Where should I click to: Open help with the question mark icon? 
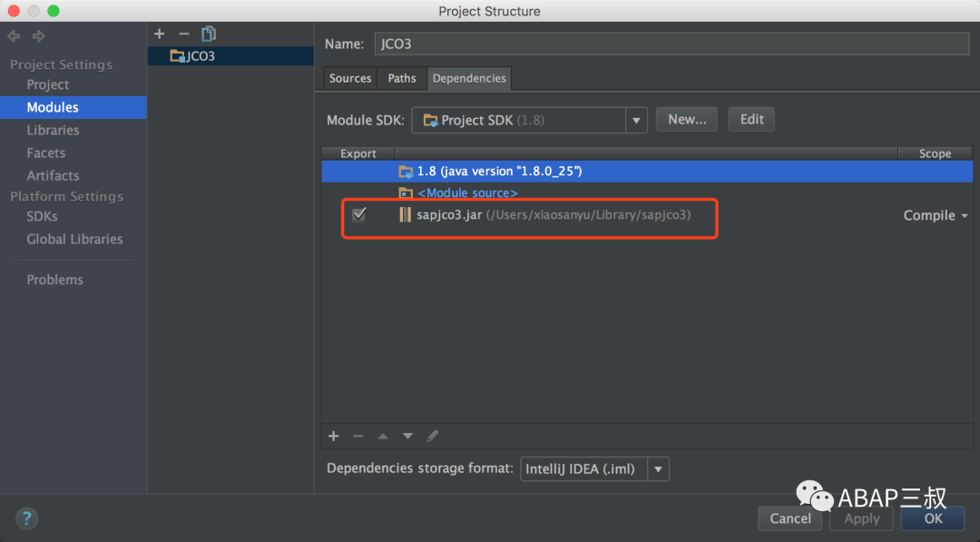(26, 518)
